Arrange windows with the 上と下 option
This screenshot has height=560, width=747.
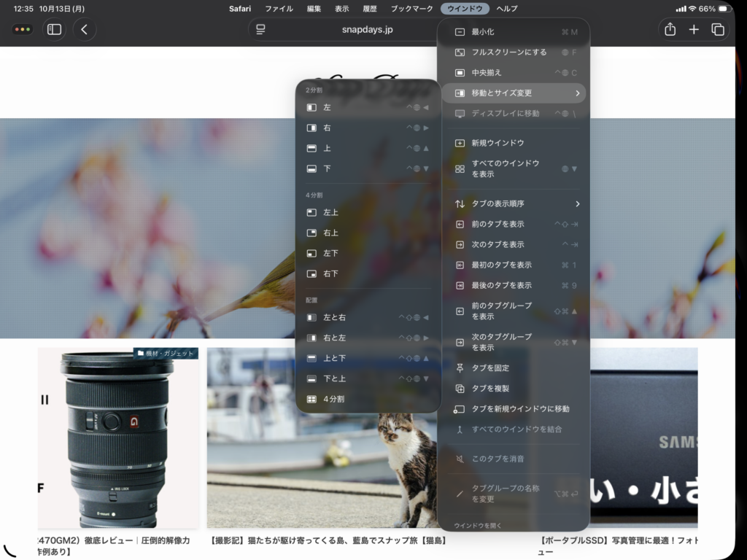coord(343,358)
